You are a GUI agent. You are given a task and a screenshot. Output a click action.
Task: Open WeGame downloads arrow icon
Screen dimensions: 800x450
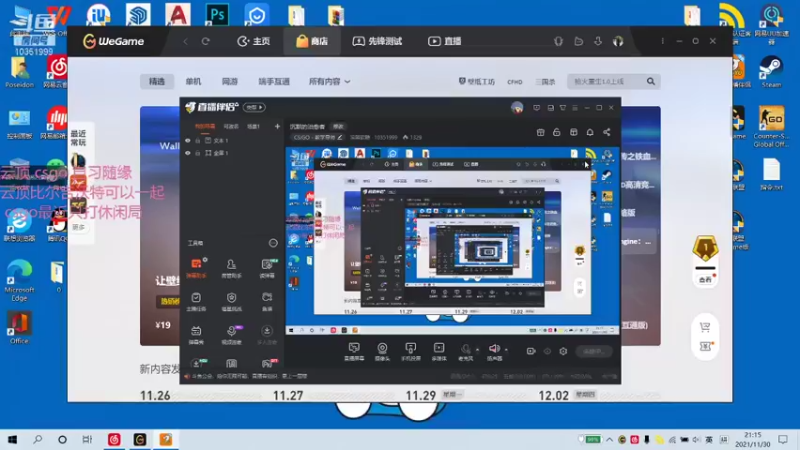[x=598, y=41]
